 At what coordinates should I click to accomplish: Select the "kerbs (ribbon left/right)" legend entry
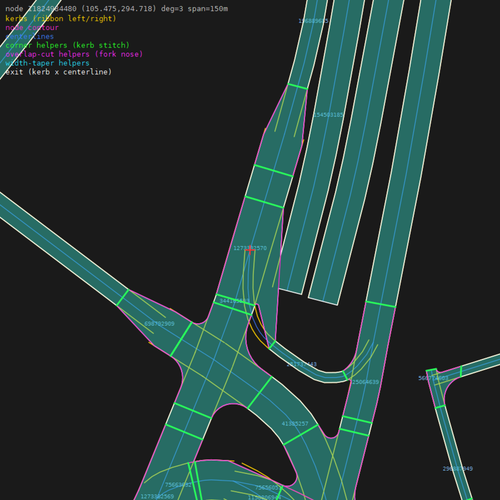tap(61, 18)
